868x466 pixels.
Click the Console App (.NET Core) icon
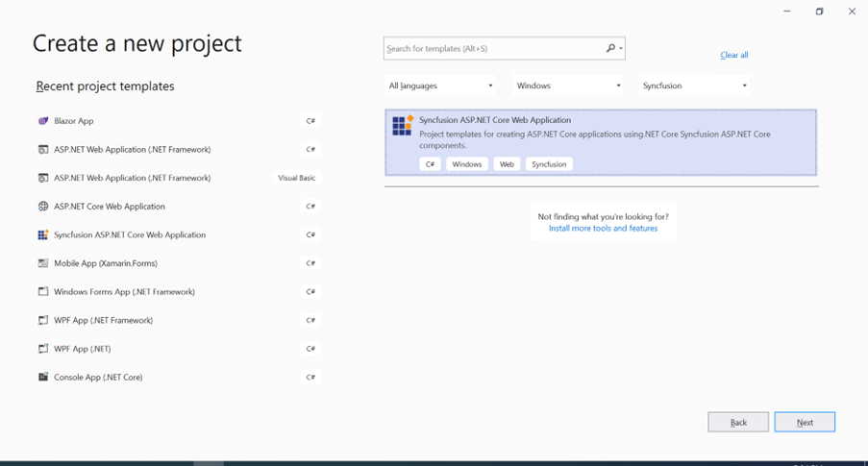click(43, 377)
